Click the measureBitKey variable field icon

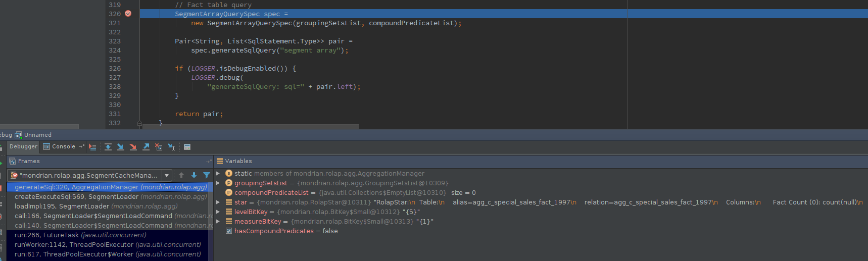(x=228, y=221)
